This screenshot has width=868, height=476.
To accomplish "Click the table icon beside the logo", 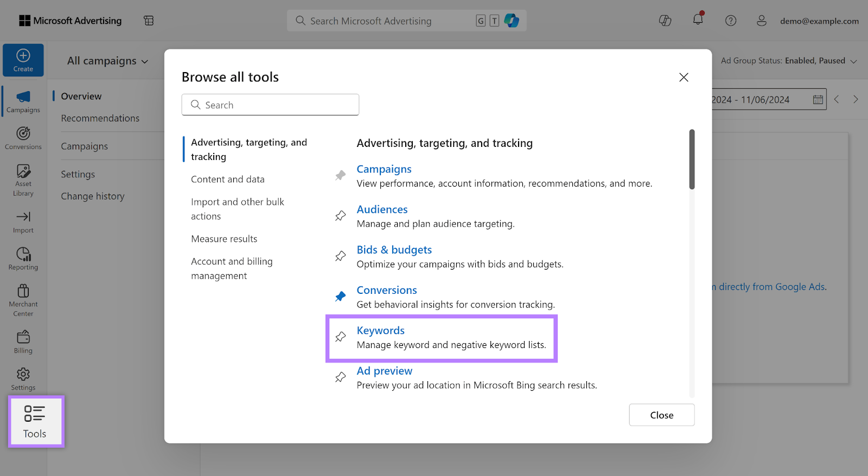I will pyautogui.click(x=149, y=21).
